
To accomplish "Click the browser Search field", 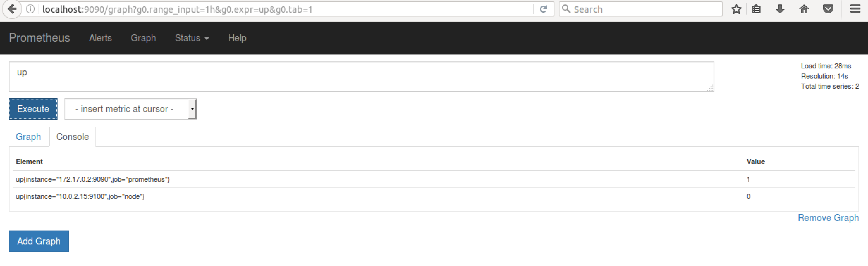I will point(640,9).
